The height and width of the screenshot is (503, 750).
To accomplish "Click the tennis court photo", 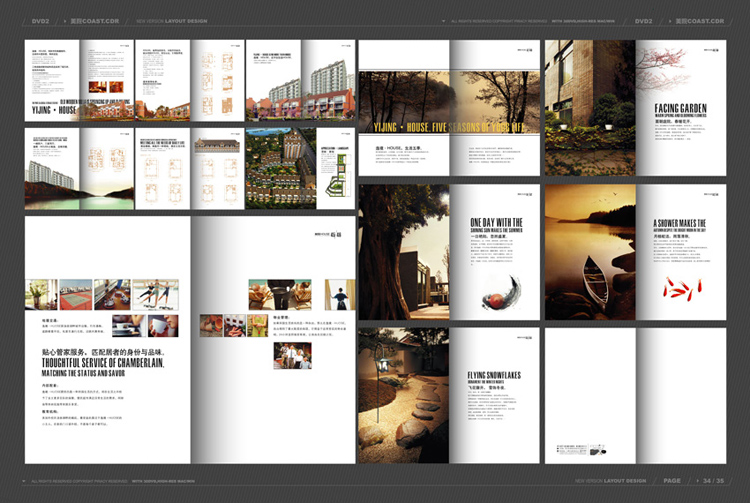I will [76, 295].
